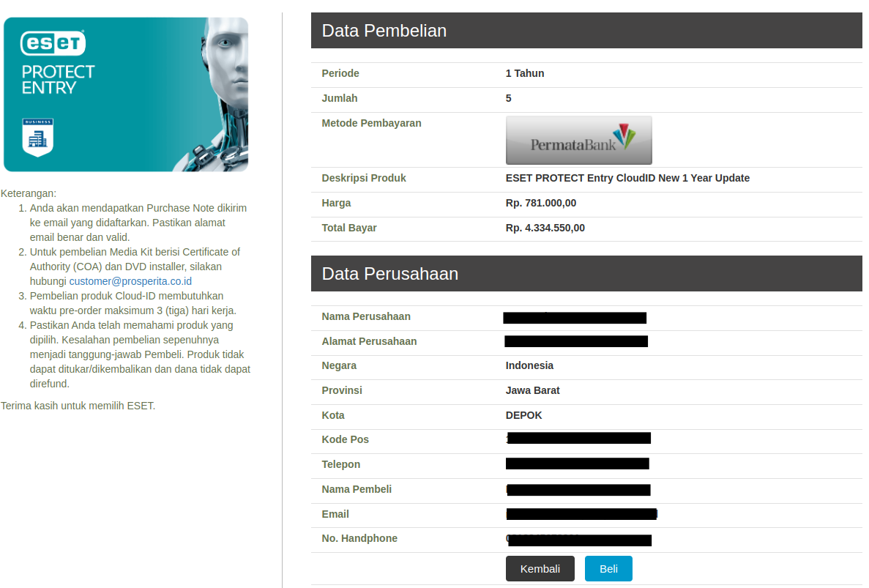Click the Jumlah value '5'

coord(508,98)
